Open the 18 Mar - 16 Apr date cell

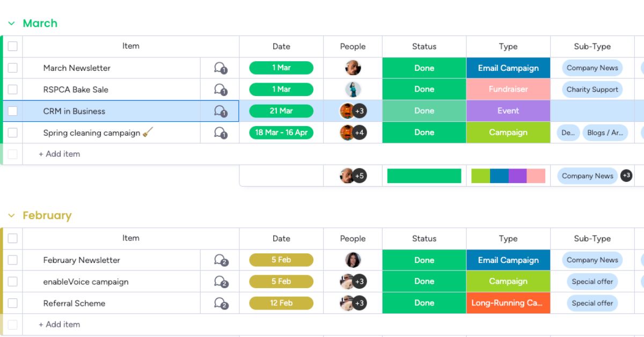(x=281, y=133)
